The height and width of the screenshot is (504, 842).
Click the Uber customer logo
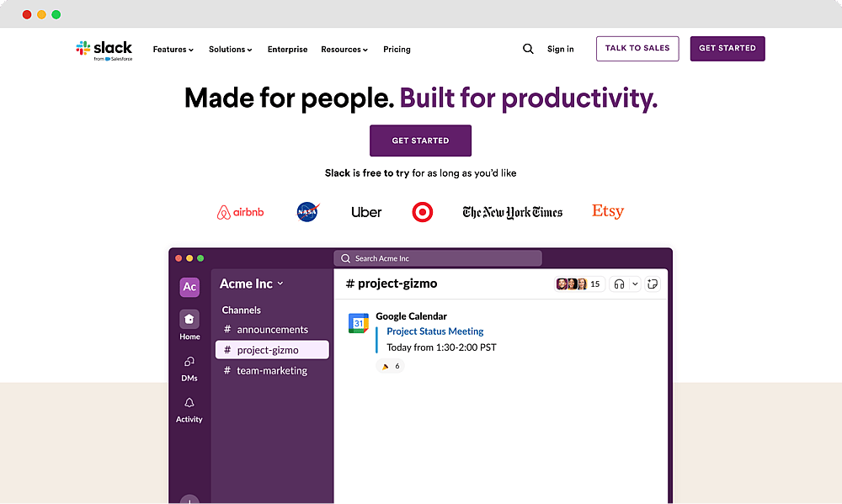(x=366, y=213)
